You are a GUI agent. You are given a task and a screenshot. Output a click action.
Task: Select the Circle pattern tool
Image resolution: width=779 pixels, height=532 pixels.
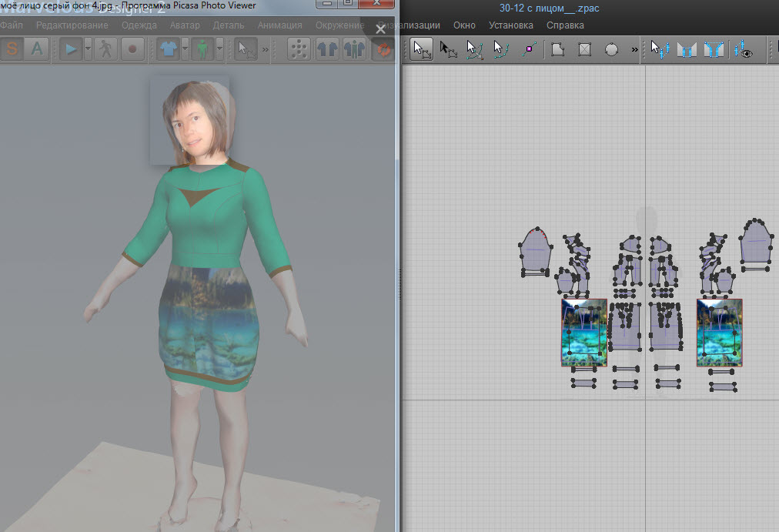(x=611, y=49)
